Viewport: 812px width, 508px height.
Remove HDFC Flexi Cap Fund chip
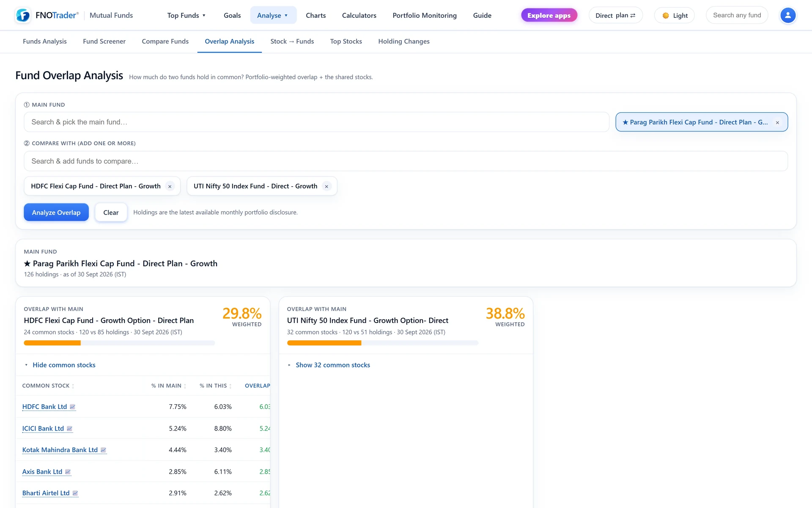[170, 186]
